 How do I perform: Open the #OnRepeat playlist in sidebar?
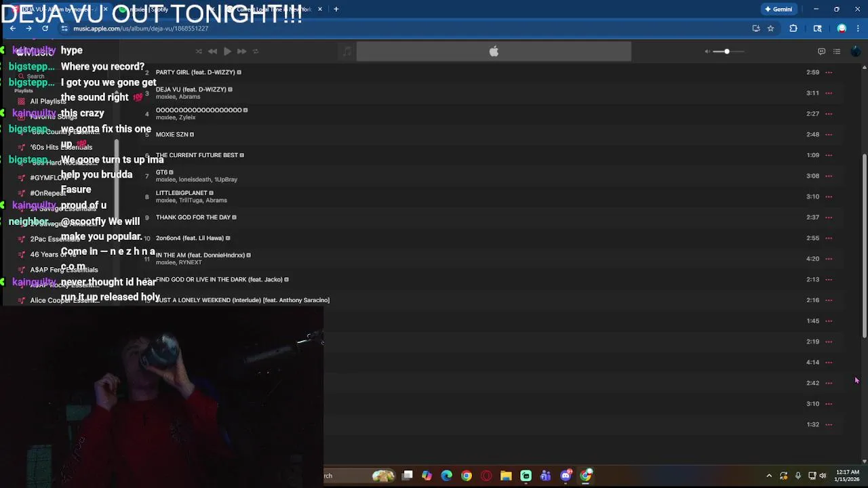47,193
